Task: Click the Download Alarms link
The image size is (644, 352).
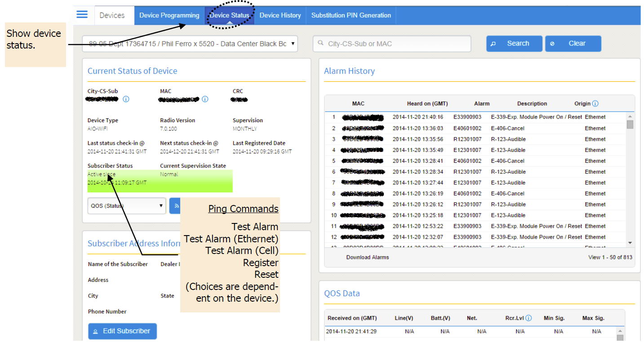Action: 367,258
